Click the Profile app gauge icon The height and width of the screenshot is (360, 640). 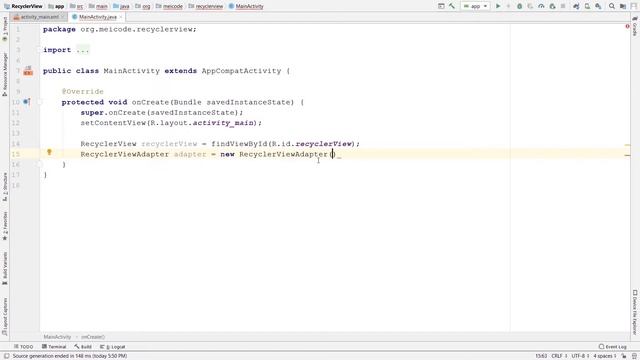[x=541, y=6]
